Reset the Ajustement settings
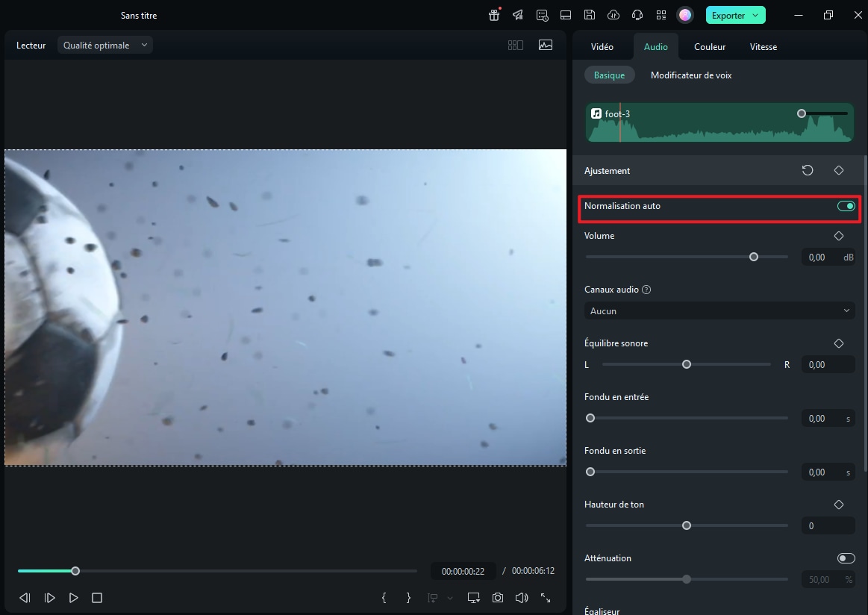The image size is (868, 615). click(808, 170)
